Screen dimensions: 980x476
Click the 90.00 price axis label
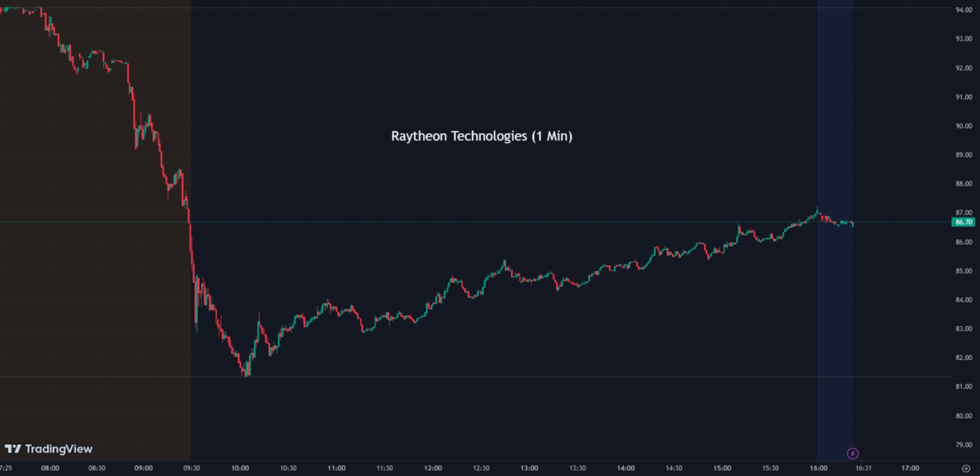coord(963,126)
